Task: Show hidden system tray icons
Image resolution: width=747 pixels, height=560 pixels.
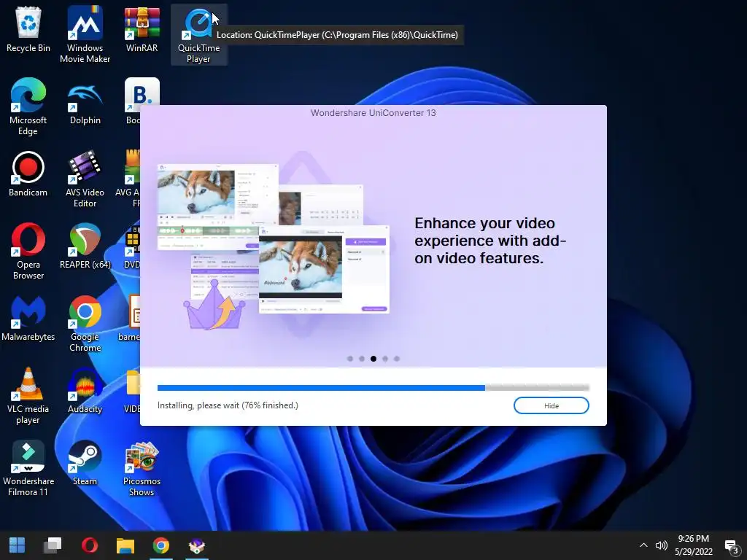Action: 643,545
